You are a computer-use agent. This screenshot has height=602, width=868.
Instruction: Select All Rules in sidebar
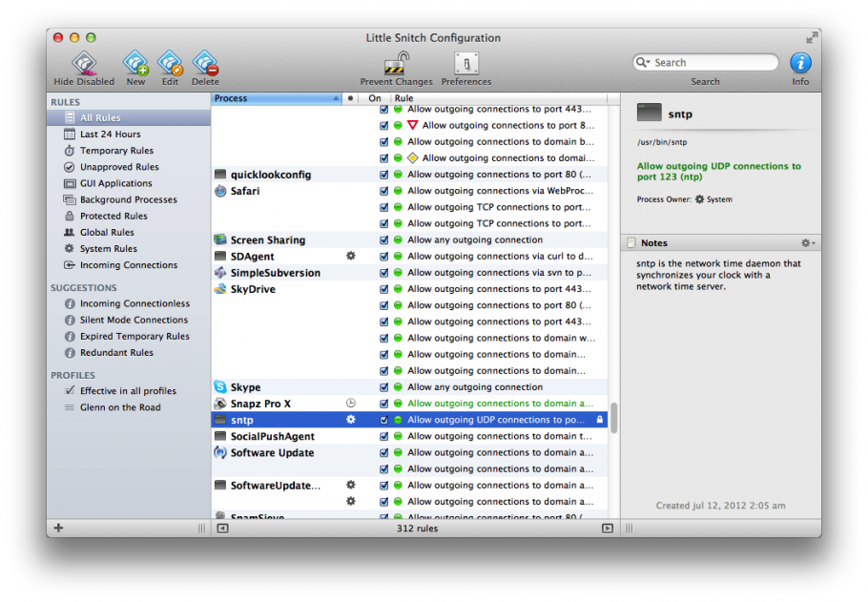[129, 117]
